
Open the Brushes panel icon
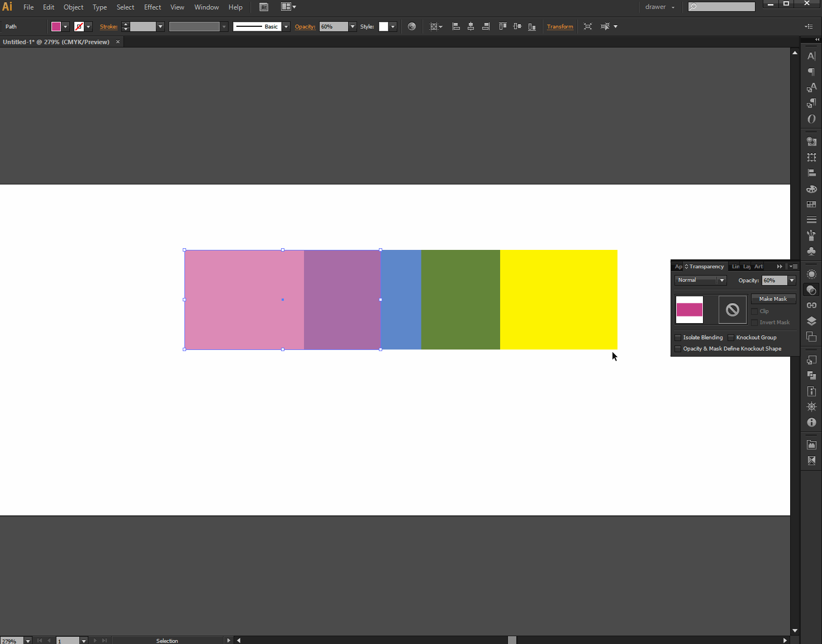pyautogui.click(x=811, y=236)
